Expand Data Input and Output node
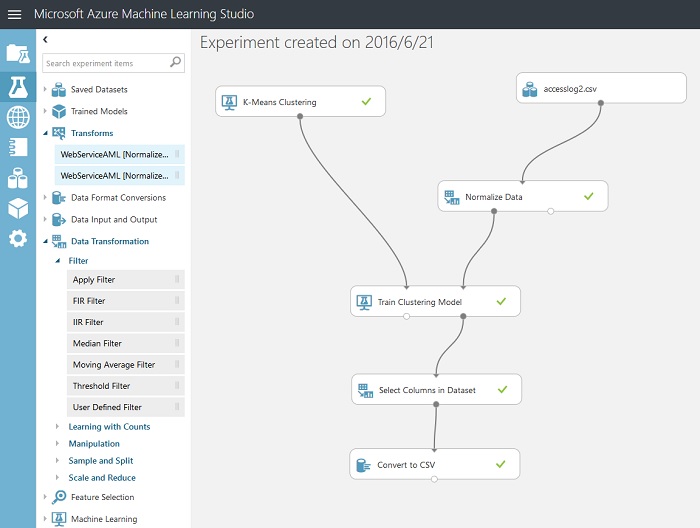 [45, 219]
